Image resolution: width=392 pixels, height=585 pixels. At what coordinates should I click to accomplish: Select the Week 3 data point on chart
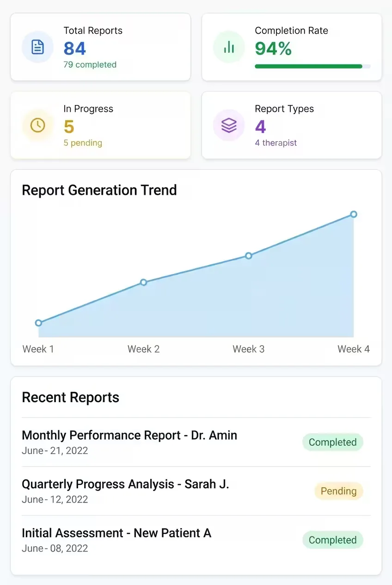pyautogui.click(x=249, y=255)
